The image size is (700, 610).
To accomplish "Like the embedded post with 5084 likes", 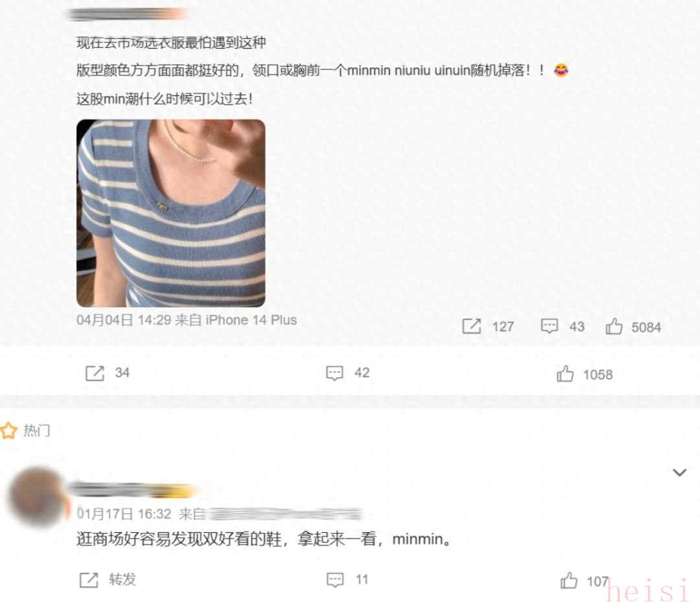I will (614, 327).
